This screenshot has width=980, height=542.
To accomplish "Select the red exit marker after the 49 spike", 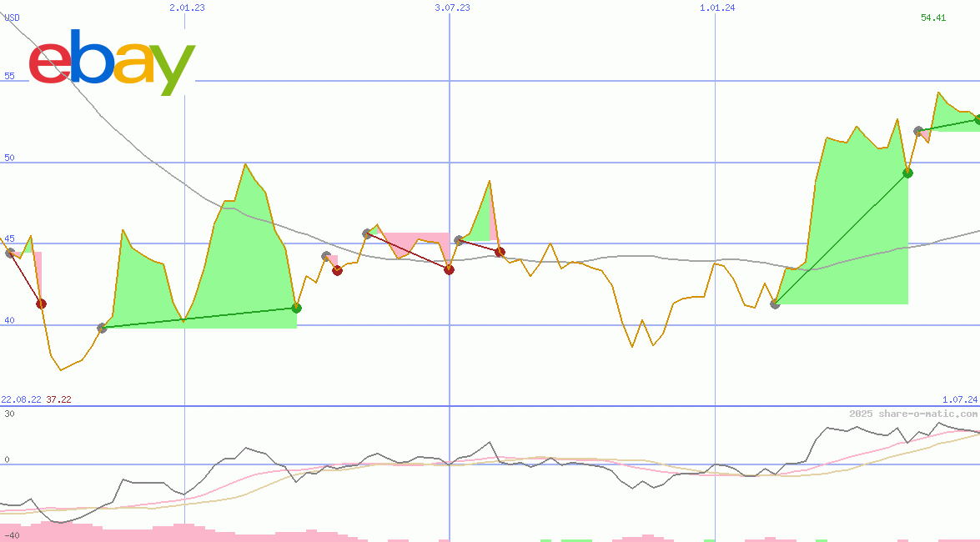I will click(500, 252).
